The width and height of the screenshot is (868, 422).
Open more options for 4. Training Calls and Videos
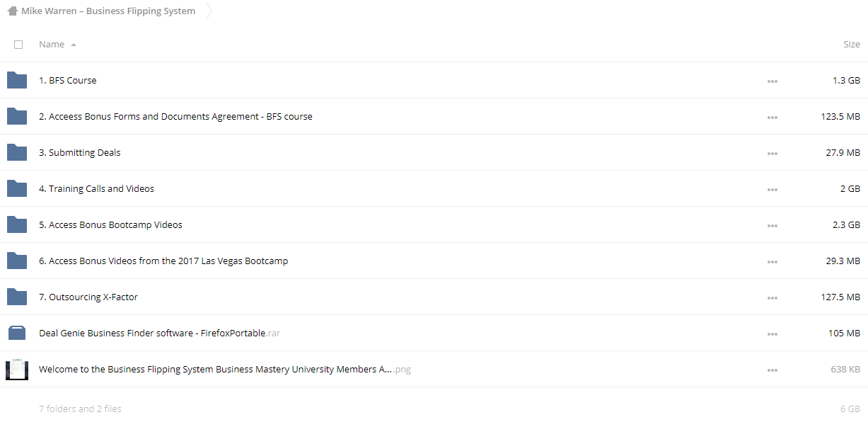(x=772, y=189)
